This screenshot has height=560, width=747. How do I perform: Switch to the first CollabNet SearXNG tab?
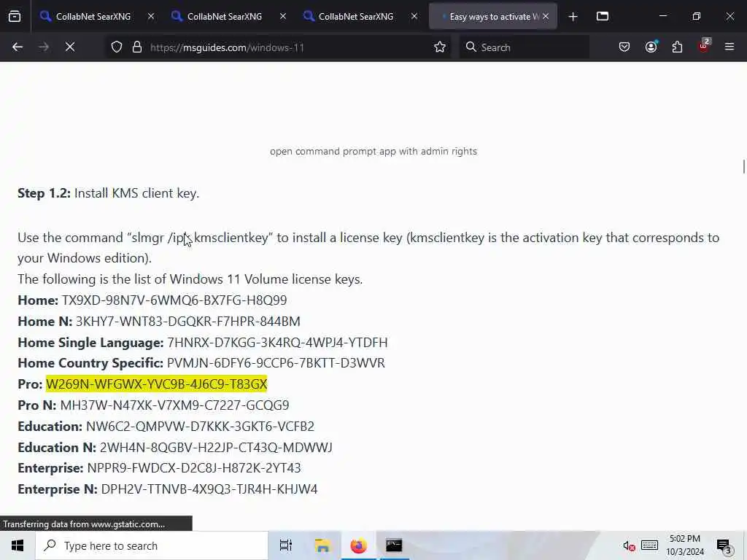(x=91, y=16)
